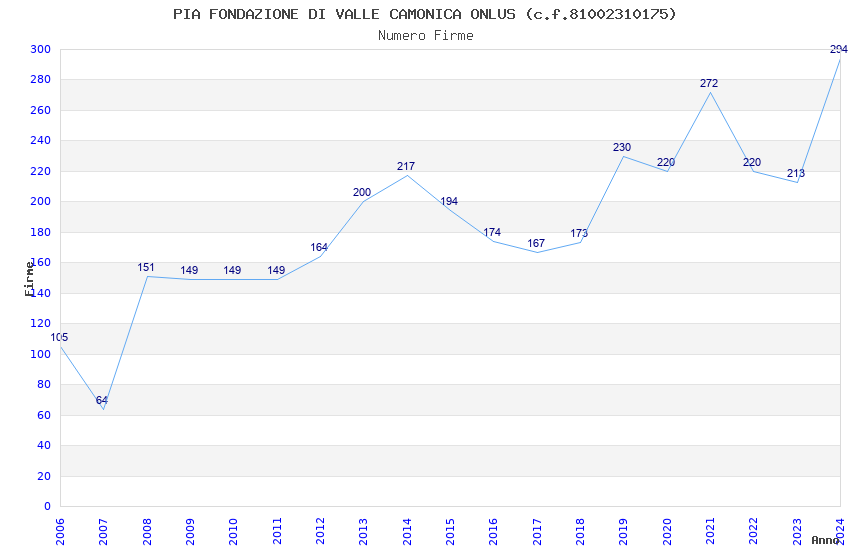
Task: Click the x-axis year label 2022
Action: (754, 532)
